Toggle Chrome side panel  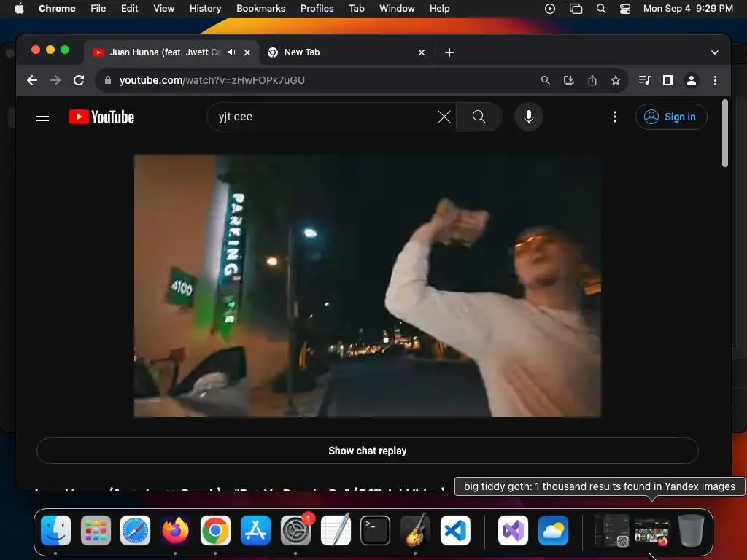coord(668,80)
